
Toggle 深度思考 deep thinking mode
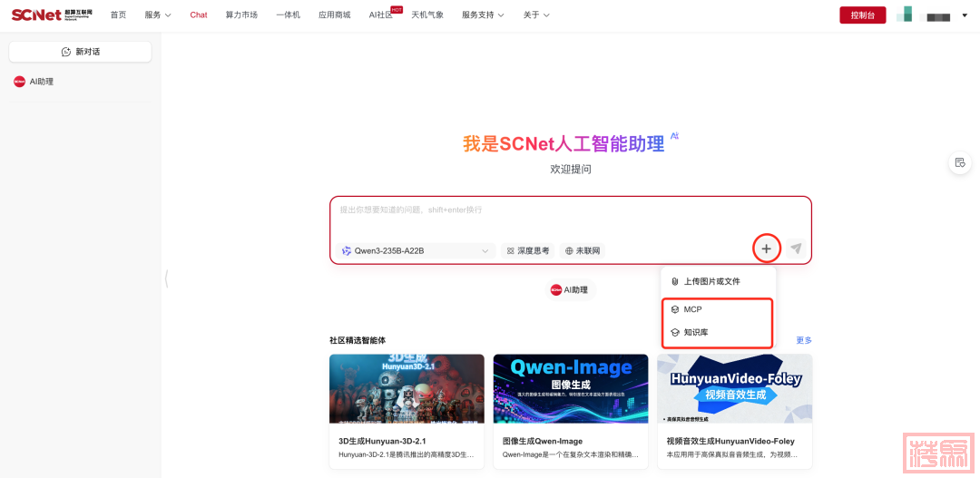pyautogui.click(x=528, y=250)
